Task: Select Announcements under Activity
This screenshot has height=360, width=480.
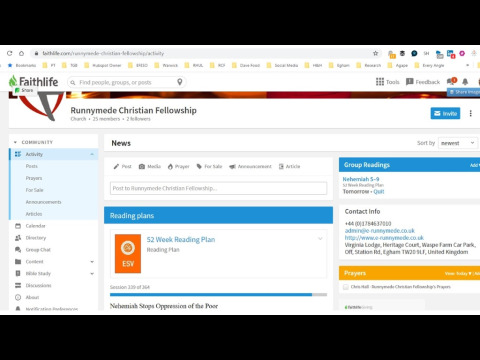Action: point(43,202)
